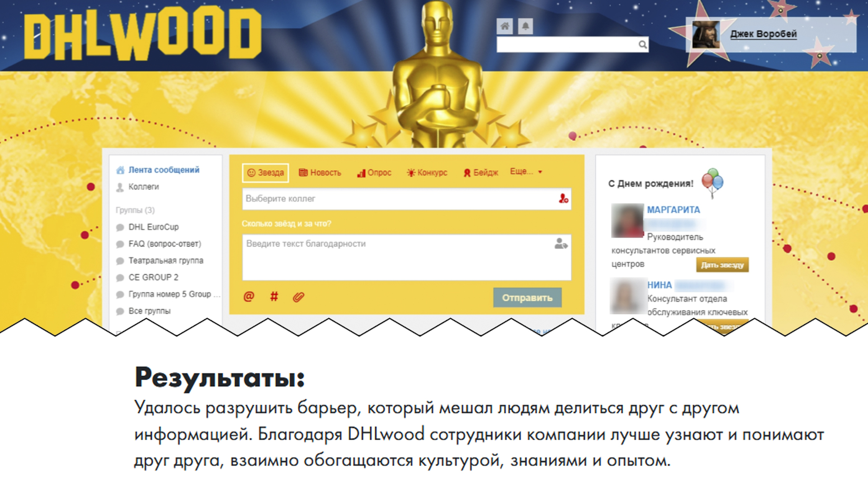The height and width of the screenshot is (488, 868).
Task: Open the Лента сообщений (Message Feed) section
Action: click(165, 169)
